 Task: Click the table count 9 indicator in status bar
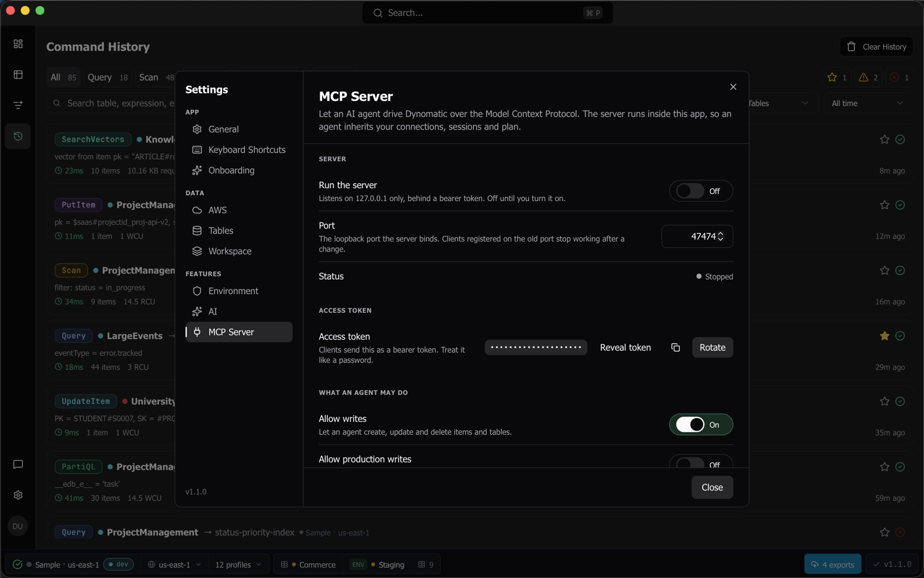tap(426, 565)
